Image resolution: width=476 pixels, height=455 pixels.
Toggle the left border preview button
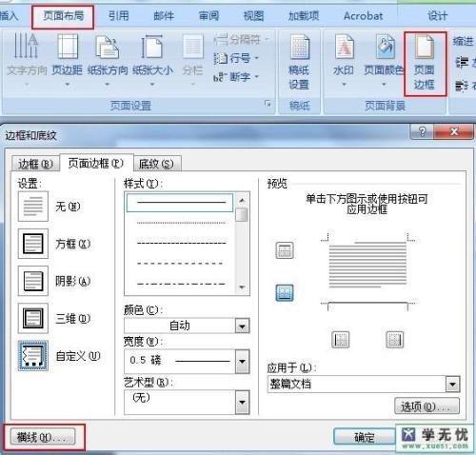point(341,340)
